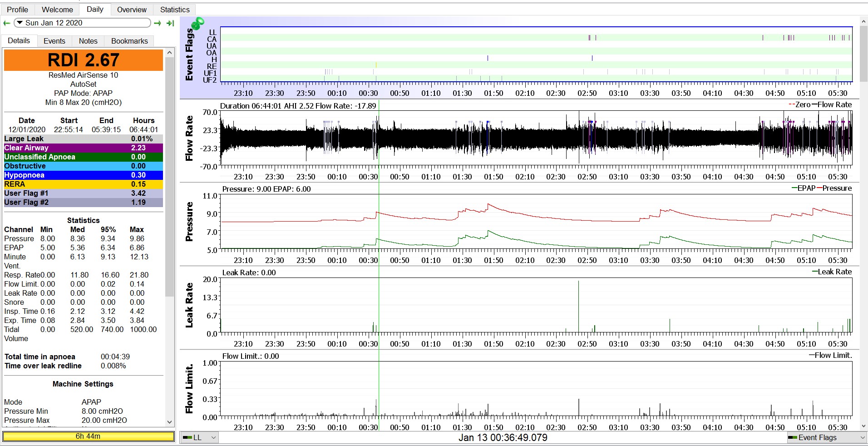Image resolution: width=868 pixels, height=446 pixels.
Task: Click the session start time 22:55:14
Action: pyautogui.click(x=69, y=129)
